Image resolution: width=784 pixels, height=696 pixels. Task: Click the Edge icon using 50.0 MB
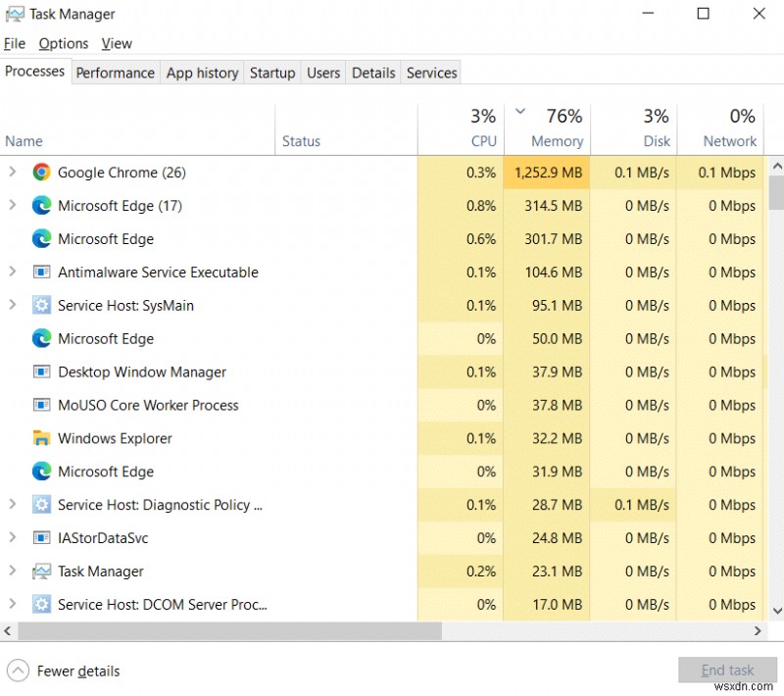click(x=41, y=338)
